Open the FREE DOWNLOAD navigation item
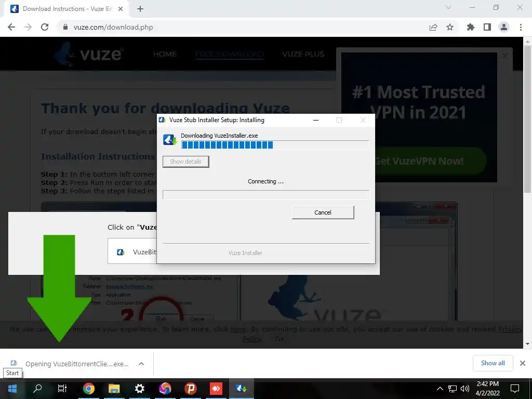Viewport: 532px width, 399px height. pyautogui.click(x=229, y=54)
